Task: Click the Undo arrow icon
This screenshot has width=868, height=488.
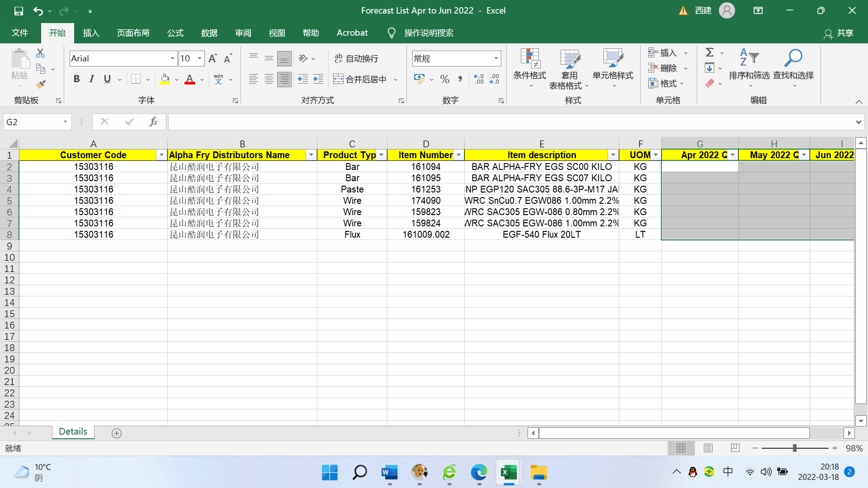Action: [38, 11]
